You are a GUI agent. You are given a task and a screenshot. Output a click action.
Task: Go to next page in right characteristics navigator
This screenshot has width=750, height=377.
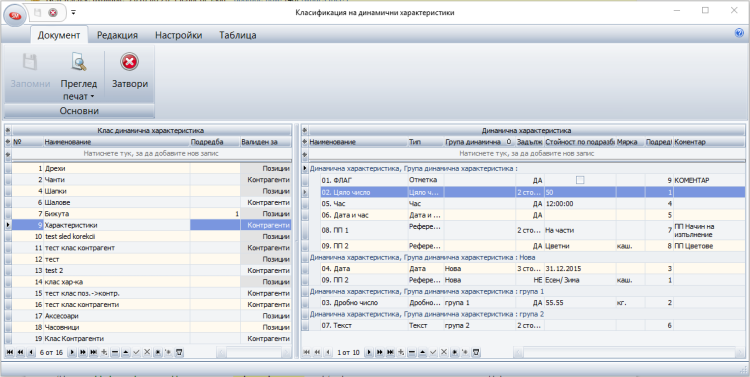379,353
